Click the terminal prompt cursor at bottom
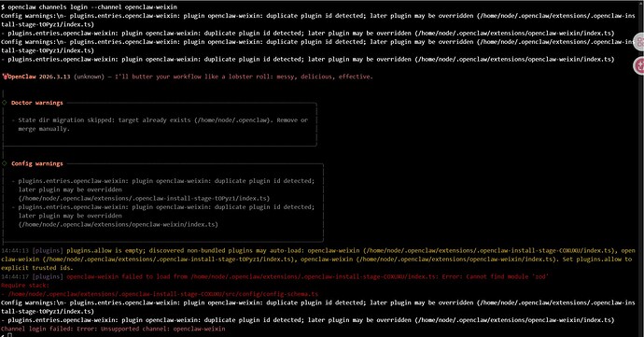Screen dimensions: 644x337 click(x=10, y=335)
